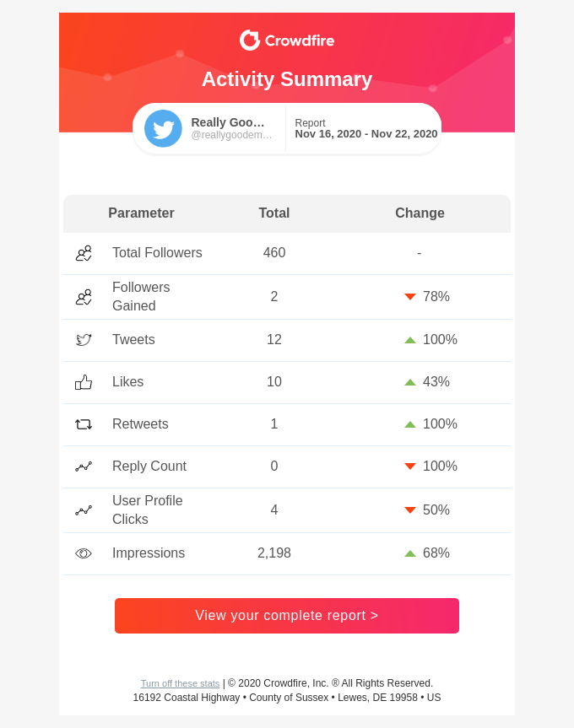Screen dimensions: 574x728
Task: Click the Impressions eye icon
Action: pos(84,553)
